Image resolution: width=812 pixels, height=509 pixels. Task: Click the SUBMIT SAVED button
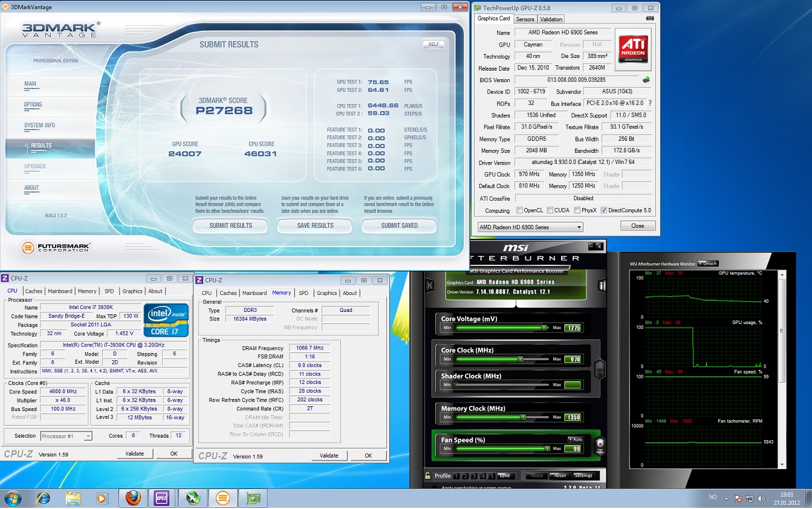pos(399,225)
